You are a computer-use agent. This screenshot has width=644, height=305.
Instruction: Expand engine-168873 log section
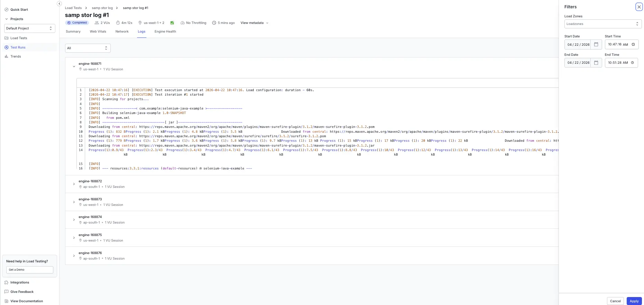coord(74,202)
